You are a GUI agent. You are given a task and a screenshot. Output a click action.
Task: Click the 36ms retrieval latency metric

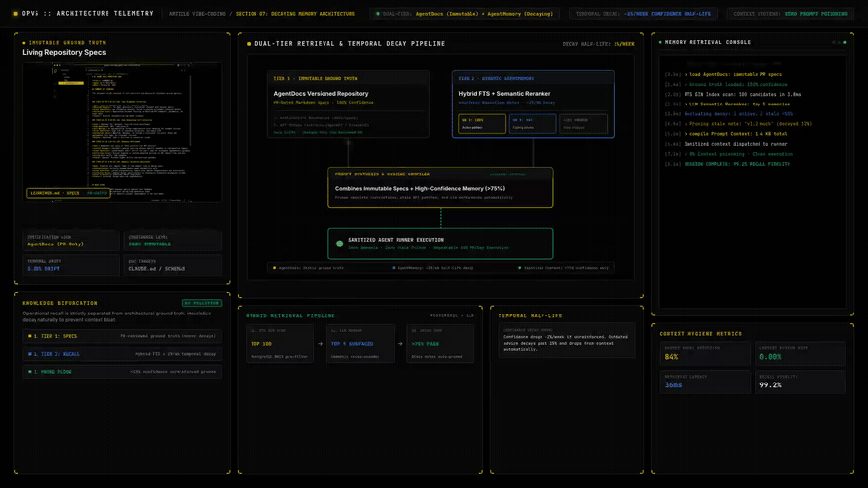click(673, 385)
